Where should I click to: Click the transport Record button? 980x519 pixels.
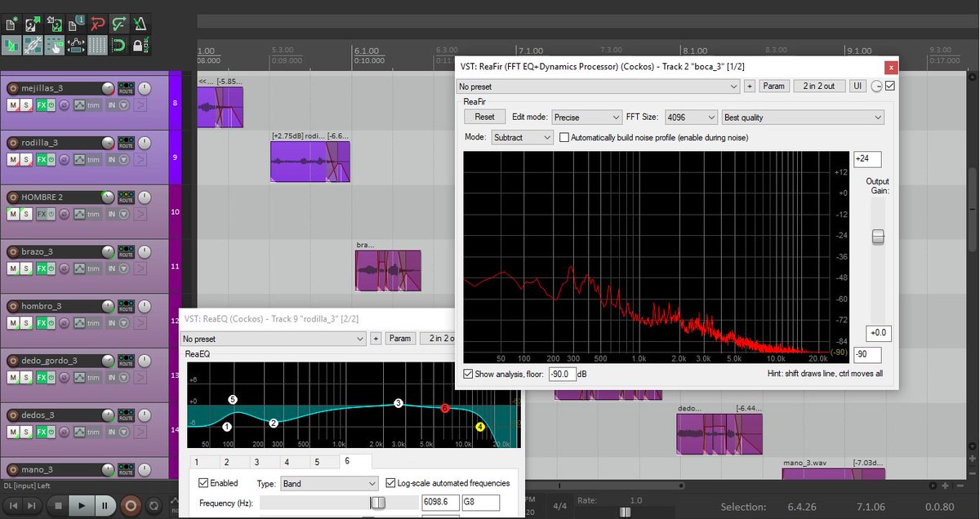pyautogui.click(x=131, y=506)
